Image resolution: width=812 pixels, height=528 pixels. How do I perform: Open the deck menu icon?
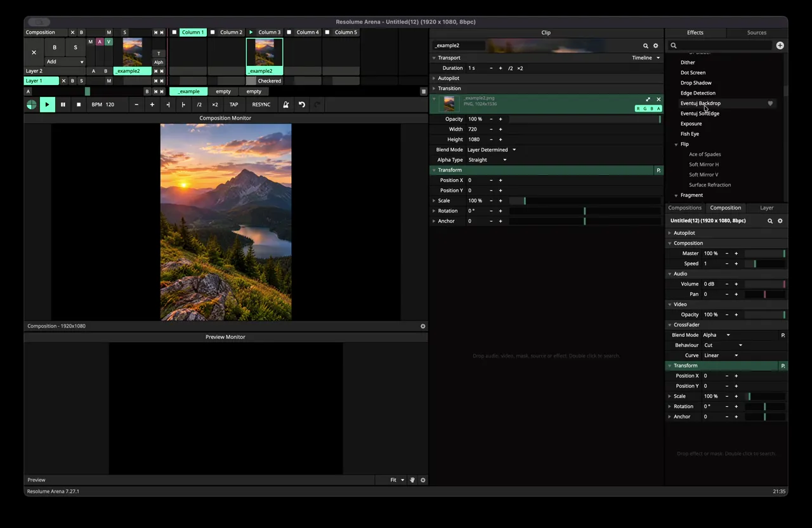pyautogui.click(x=424, y=91)
